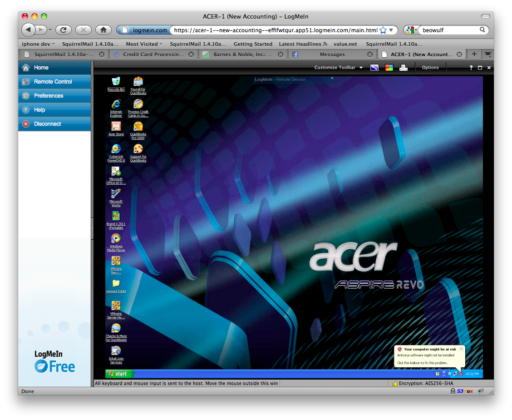Viewport: 512px width, 420px height.
Task: Click the browser status bar padlock icon
Action: coord(453,391)
